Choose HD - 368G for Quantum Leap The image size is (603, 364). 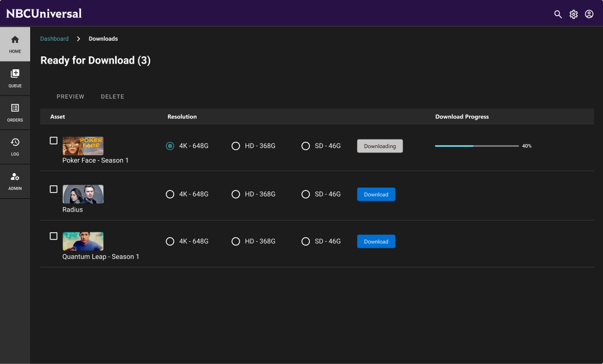pos(236,241)
